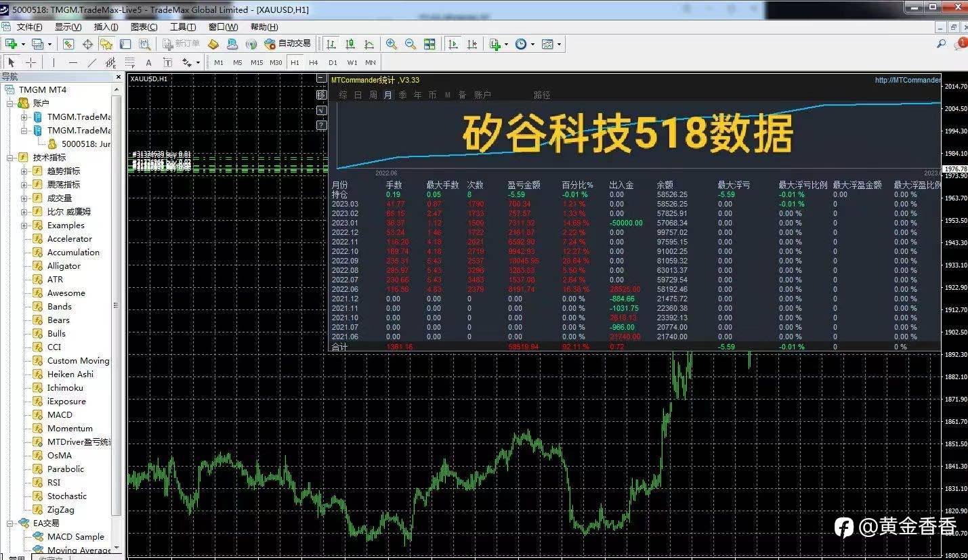Open the chart templates dropdown
The width and height of the screenshot is (968, 560).
point(551,44)
